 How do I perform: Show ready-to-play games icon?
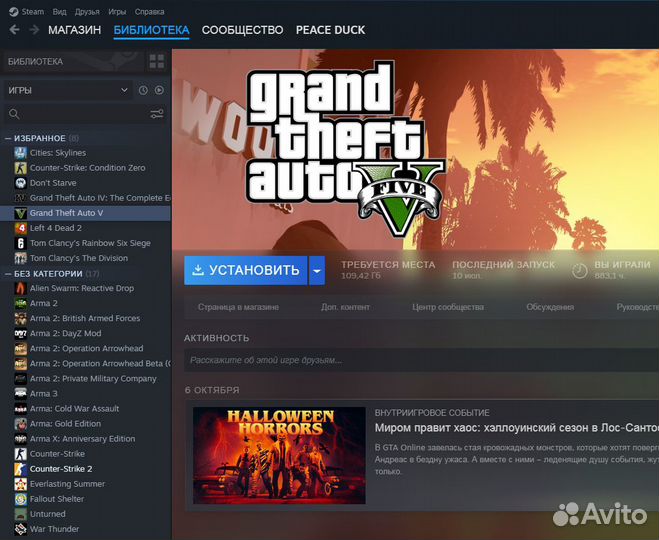pos(159,90)
